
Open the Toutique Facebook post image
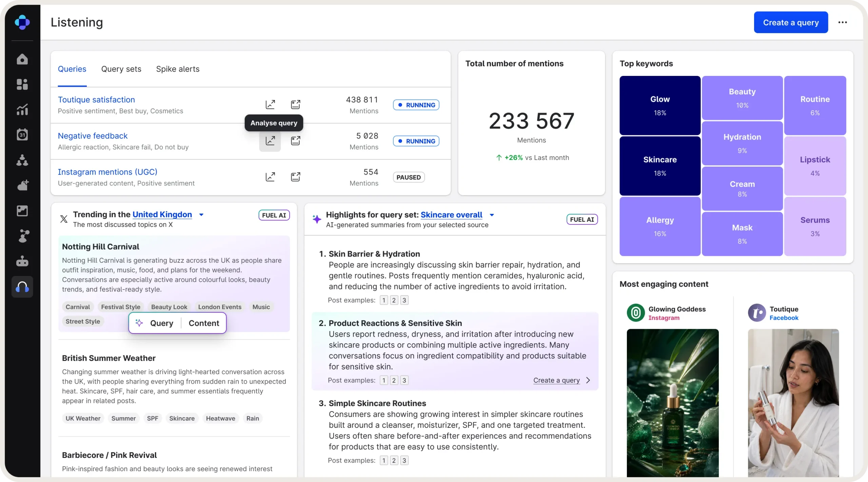point(793,403)
